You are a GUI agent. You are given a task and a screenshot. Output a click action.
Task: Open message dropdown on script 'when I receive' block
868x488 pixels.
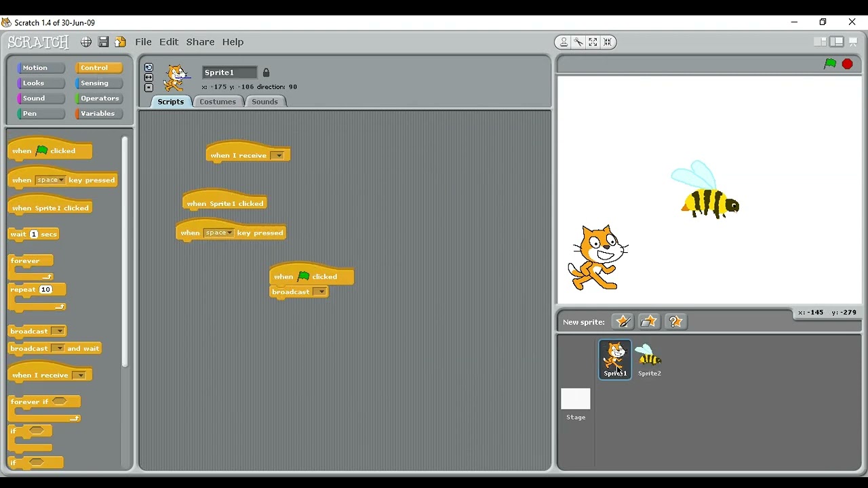point(278,156)
